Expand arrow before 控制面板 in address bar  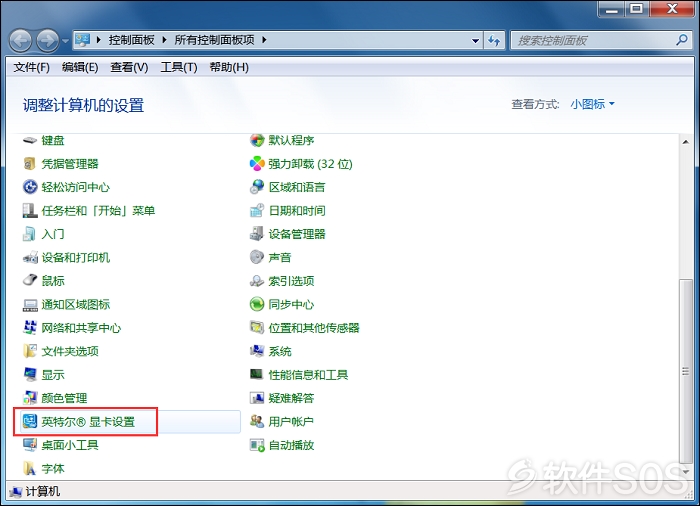pyautogui.click(x=99, y=40)
